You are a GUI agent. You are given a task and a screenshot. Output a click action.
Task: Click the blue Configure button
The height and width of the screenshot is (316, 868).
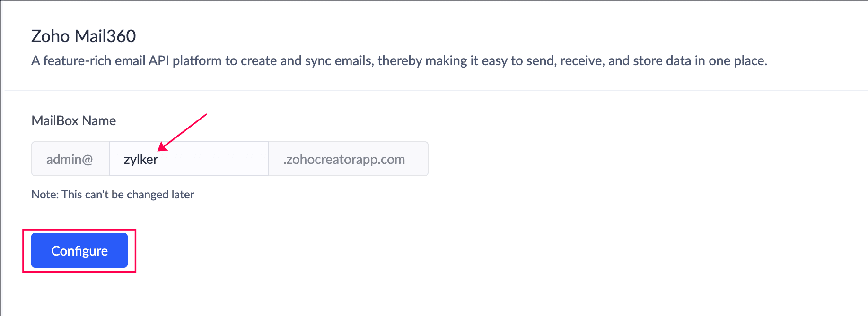(79, 250)
